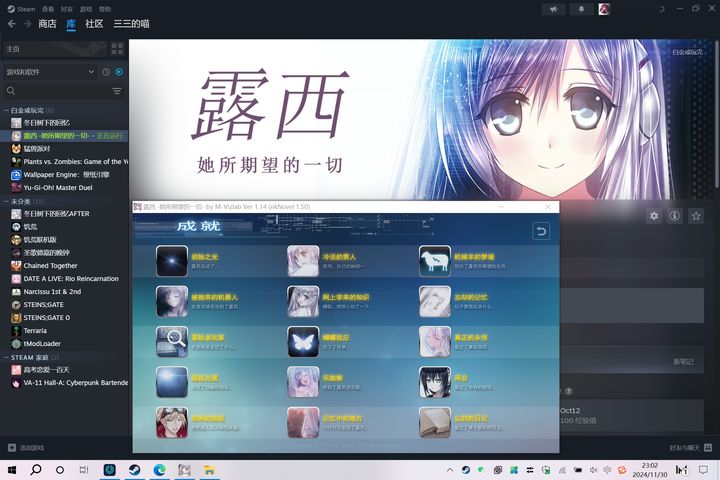Image resolution: width=720 pixels, height=480 pixels.
Task: Focus the library search field
Action: point(57,91)
